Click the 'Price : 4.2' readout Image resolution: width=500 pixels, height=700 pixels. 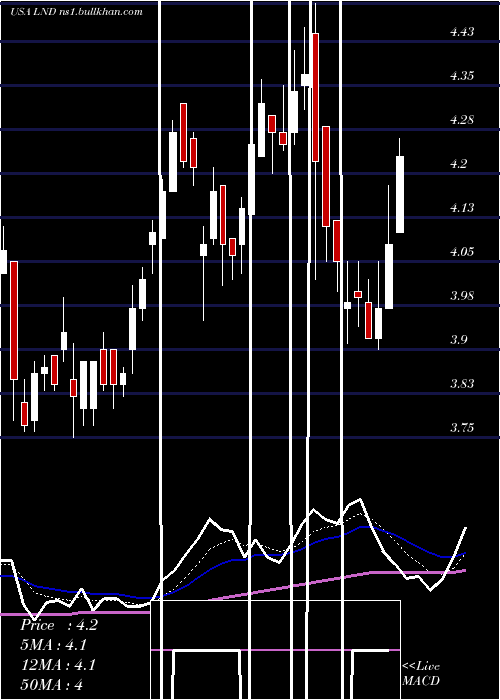click(59, 625)
